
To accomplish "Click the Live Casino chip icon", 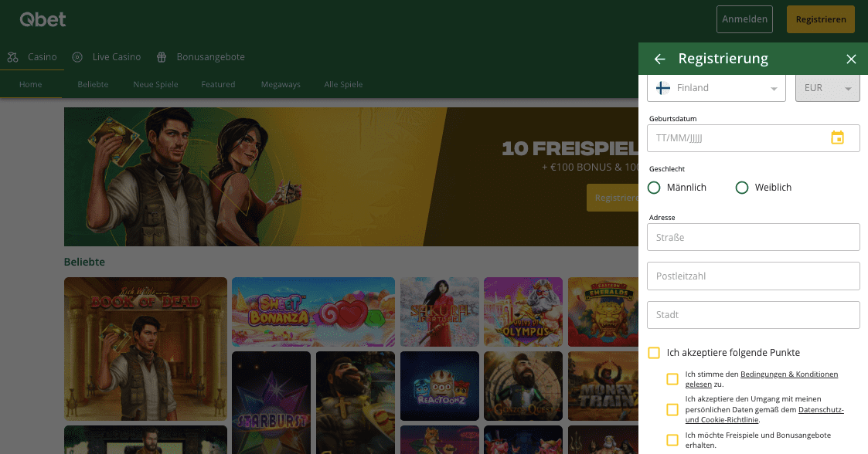I will [77, 57].
